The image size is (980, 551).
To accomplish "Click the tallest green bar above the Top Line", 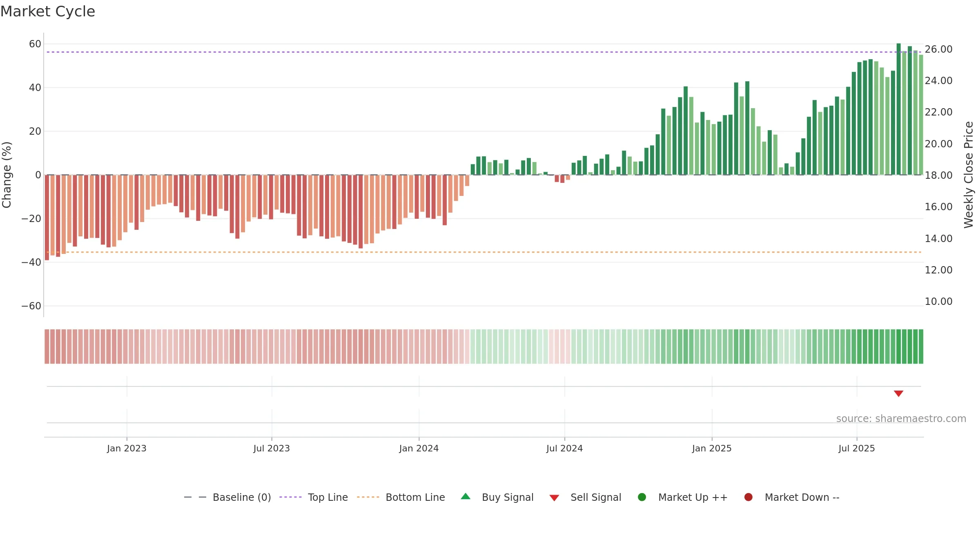I will 899,109.
